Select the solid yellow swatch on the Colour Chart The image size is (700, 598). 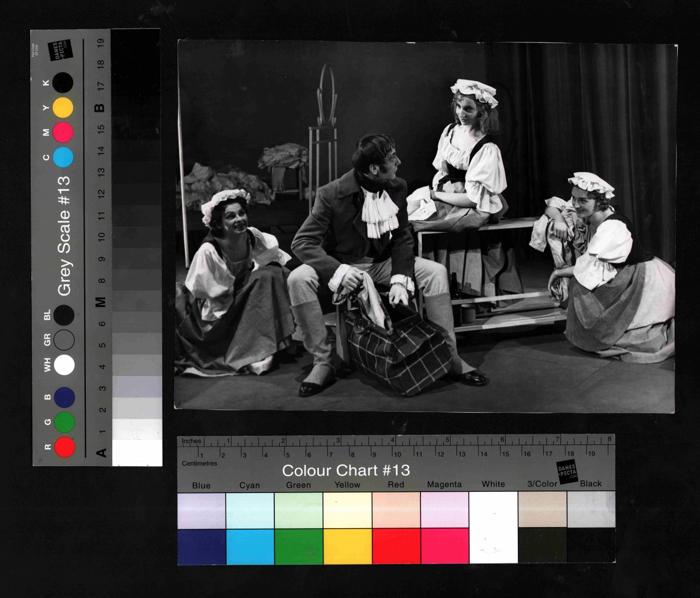point(347,546)
